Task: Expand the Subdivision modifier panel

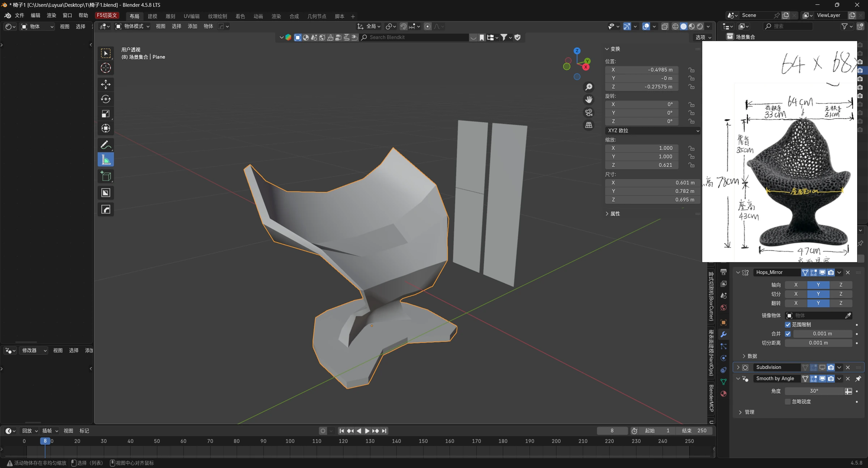Action: (738, 367)
